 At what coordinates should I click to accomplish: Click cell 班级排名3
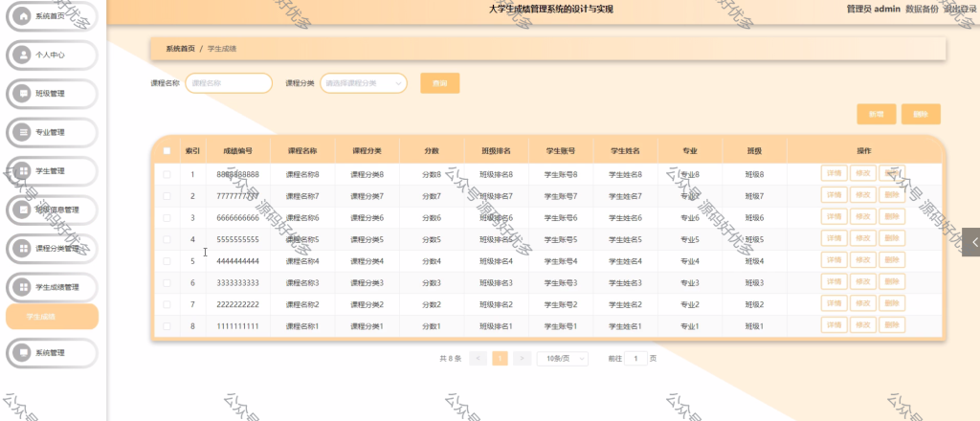pos(497,283)
